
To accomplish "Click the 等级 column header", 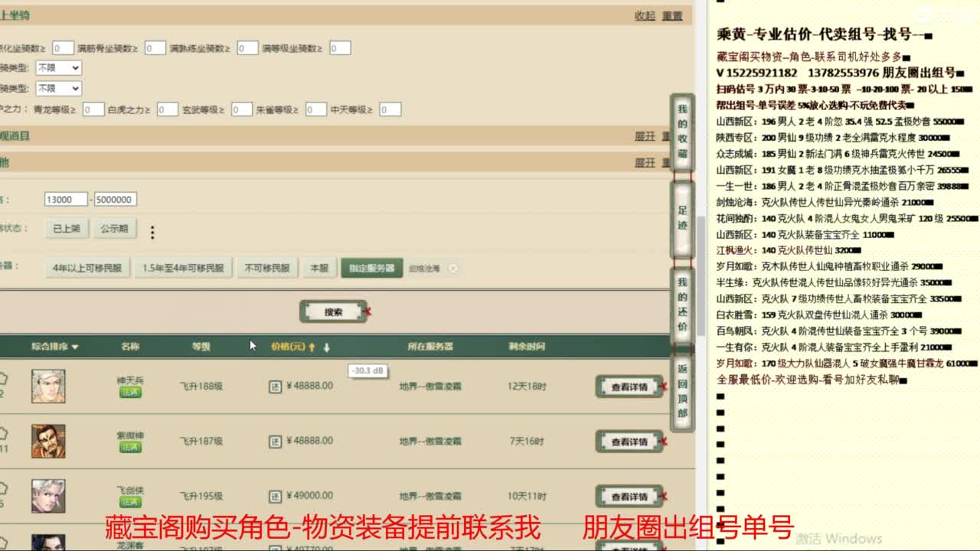I will pos(201,347).
